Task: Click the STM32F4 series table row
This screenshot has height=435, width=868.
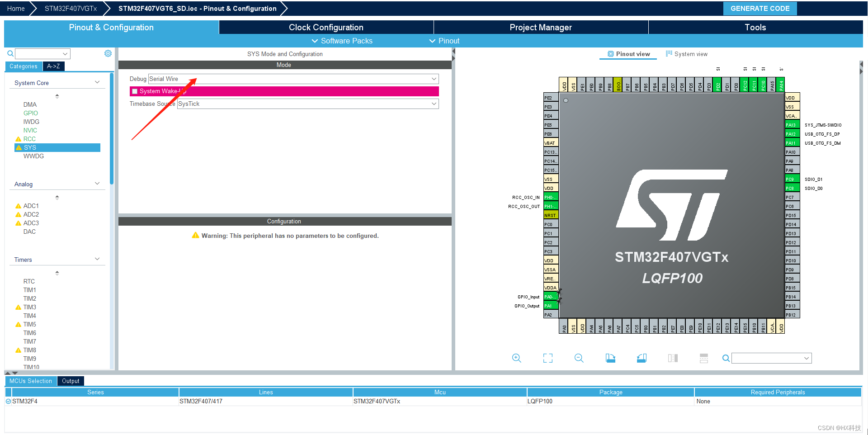Action: 433,401
